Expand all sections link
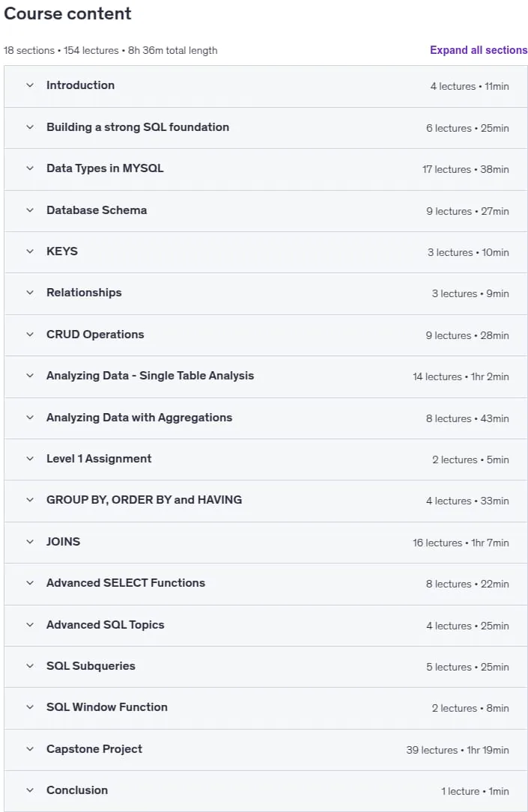 coord(479,50)
